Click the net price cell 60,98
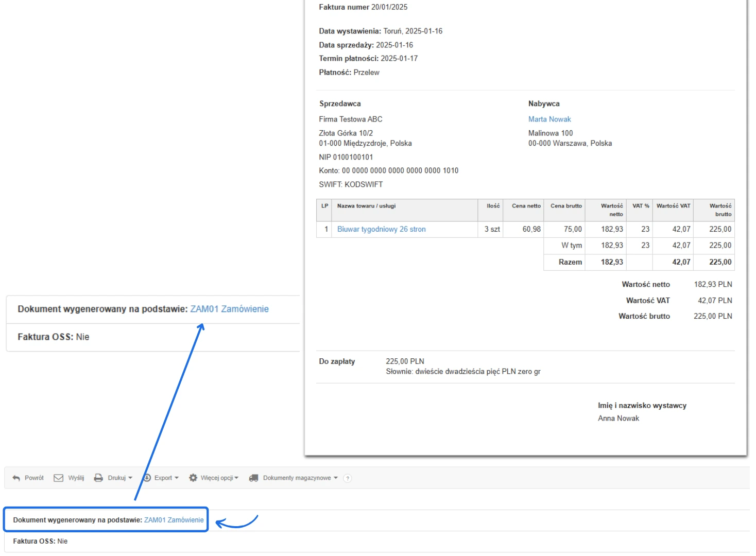756x556 pixels. (x=523, y=229)
